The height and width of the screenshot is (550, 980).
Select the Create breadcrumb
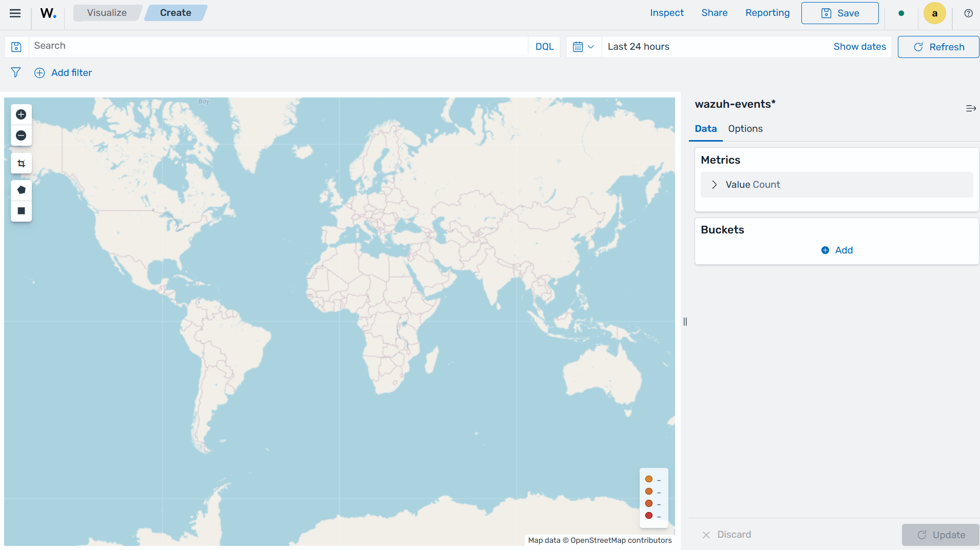[176, 13]
